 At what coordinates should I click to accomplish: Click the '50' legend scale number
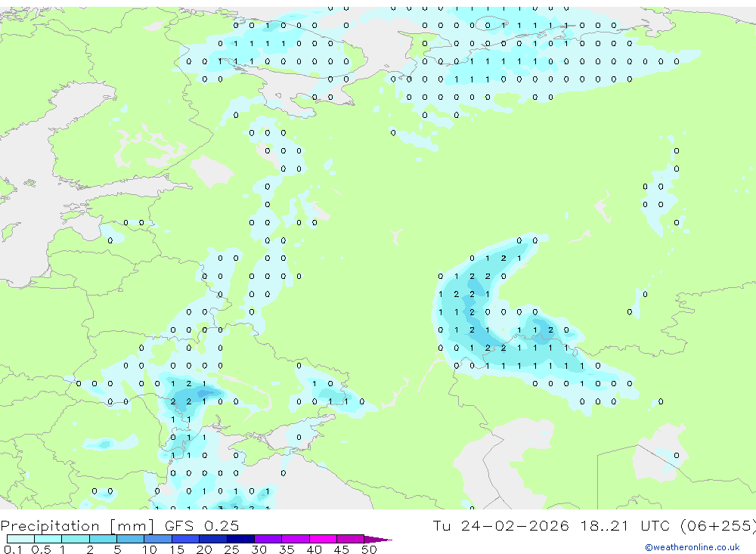(x=369, y=549)
